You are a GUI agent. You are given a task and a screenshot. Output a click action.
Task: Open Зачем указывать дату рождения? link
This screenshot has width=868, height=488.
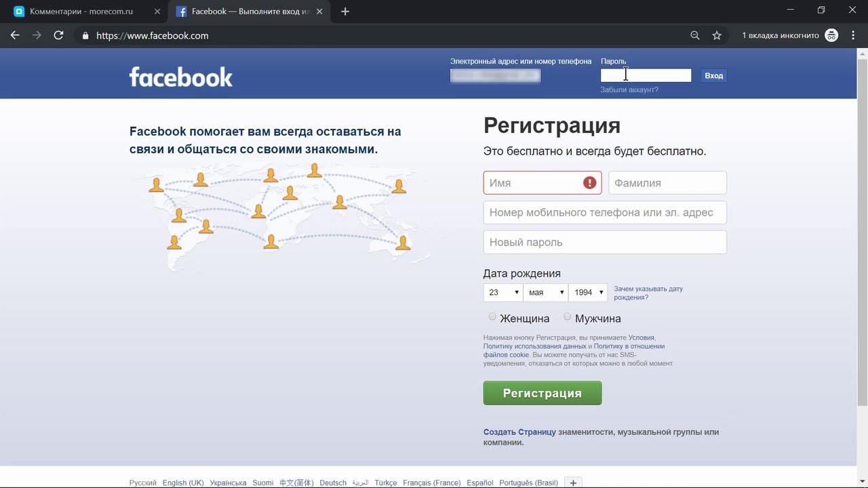(648, 293)
